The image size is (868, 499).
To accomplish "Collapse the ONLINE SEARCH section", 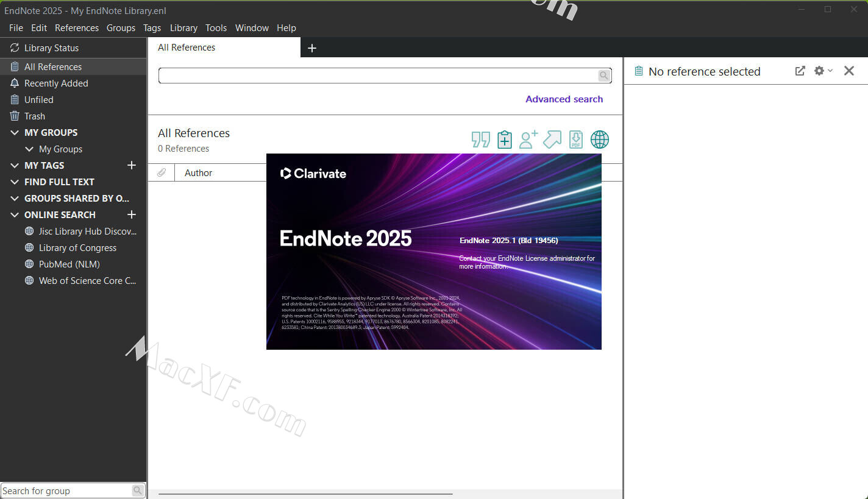I will 15,214.
